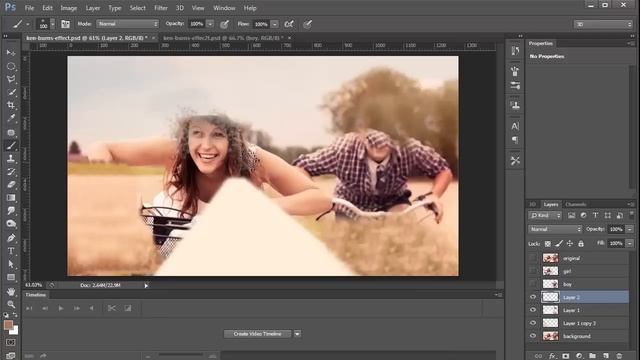The image size is (640, 360).
Task: Click the timeline zoom slider
Action: pyautogui.click(x=180, y=356)
